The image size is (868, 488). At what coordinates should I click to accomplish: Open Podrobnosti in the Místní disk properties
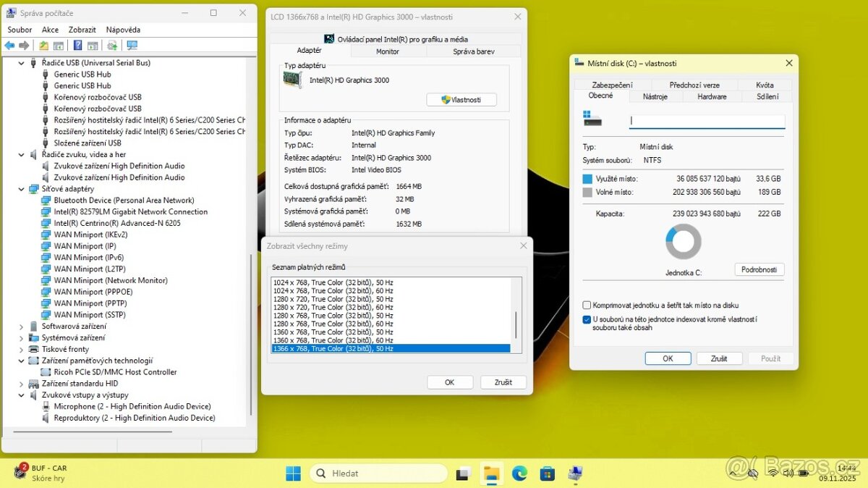759,269
